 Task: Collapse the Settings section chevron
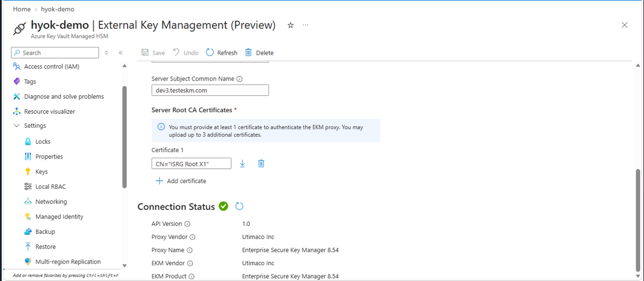point(17,126)
